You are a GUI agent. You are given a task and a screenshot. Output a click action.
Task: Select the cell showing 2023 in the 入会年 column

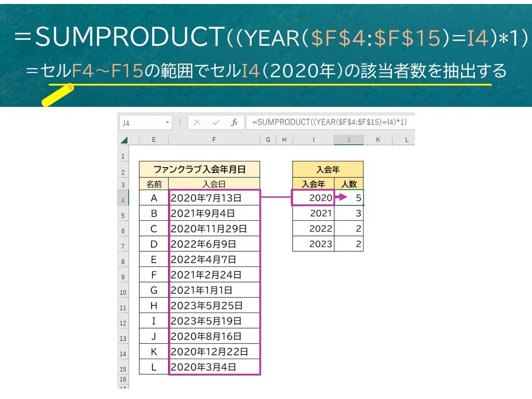click(313, 243)
